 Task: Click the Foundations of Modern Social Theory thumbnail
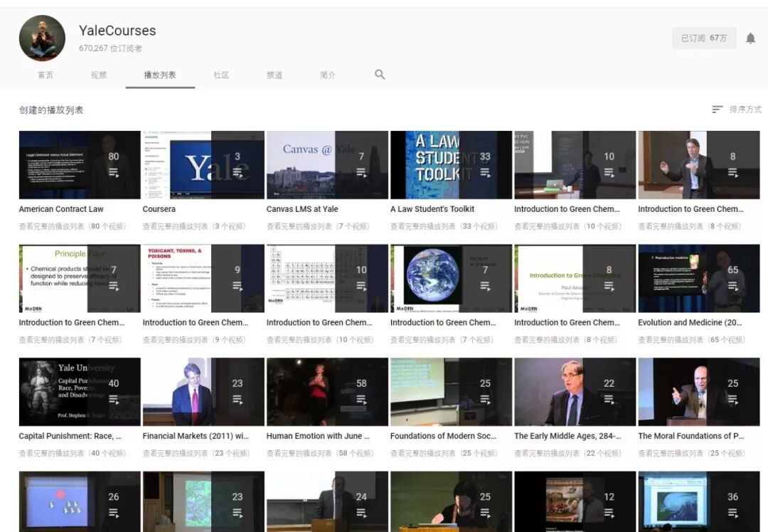pos(451,392)
